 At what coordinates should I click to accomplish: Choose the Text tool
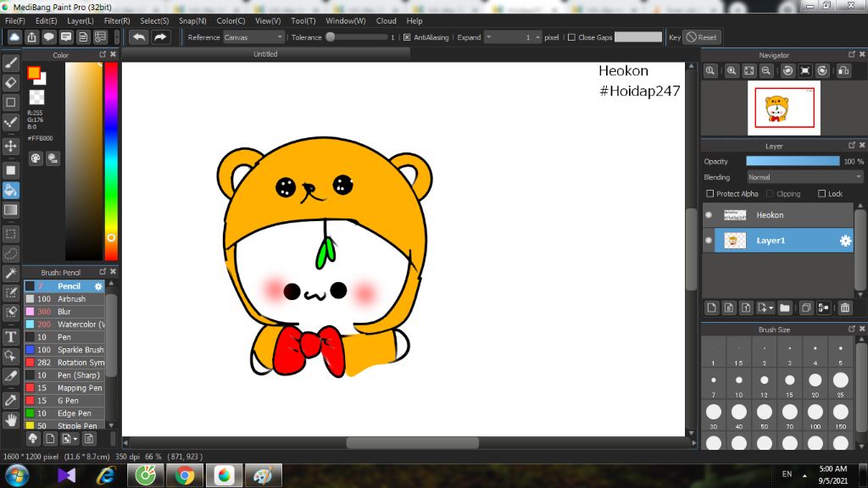11,336
